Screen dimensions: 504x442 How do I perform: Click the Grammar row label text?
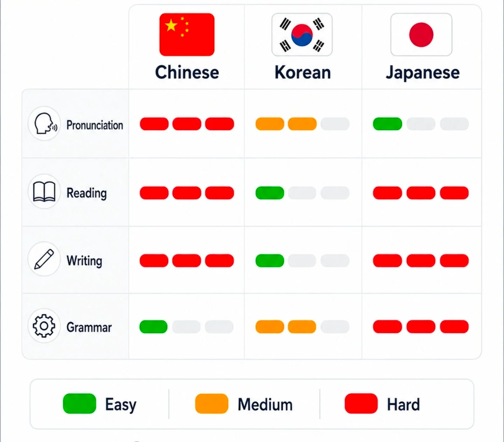89,328
